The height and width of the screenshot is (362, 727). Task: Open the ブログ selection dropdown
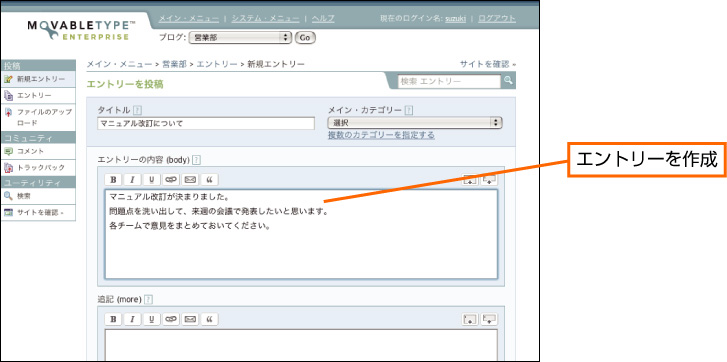(240, 38)
